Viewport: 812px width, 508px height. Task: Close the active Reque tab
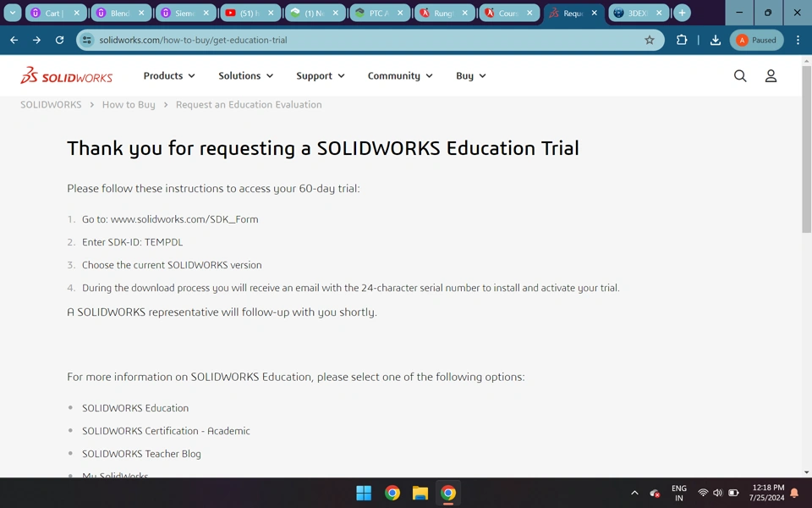[x=595, y=13]
